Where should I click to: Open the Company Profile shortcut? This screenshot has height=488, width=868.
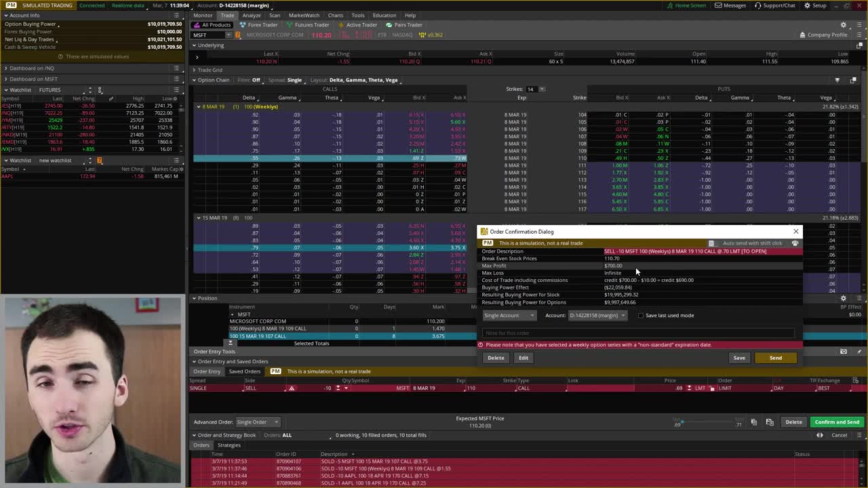(823, 35)
